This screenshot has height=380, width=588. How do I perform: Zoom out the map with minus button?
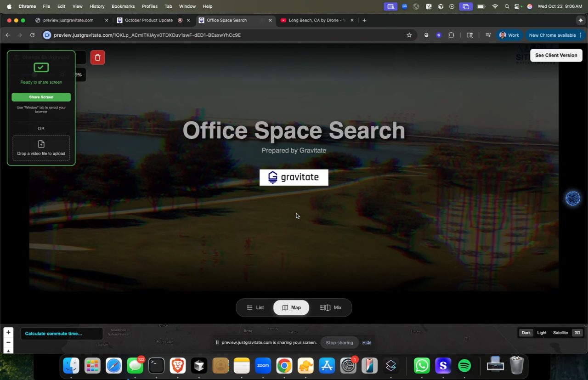[8, 342]
